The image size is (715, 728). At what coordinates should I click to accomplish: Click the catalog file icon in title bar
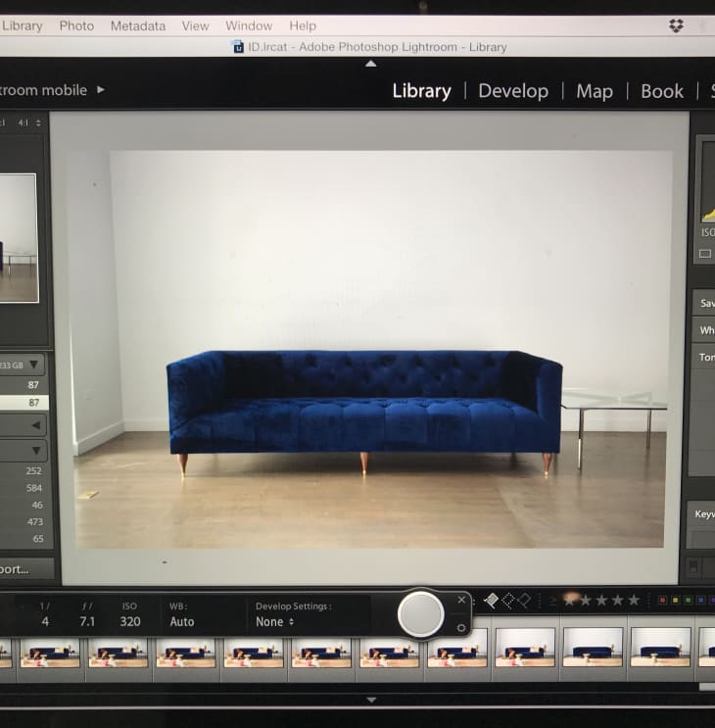coord(237,46)
